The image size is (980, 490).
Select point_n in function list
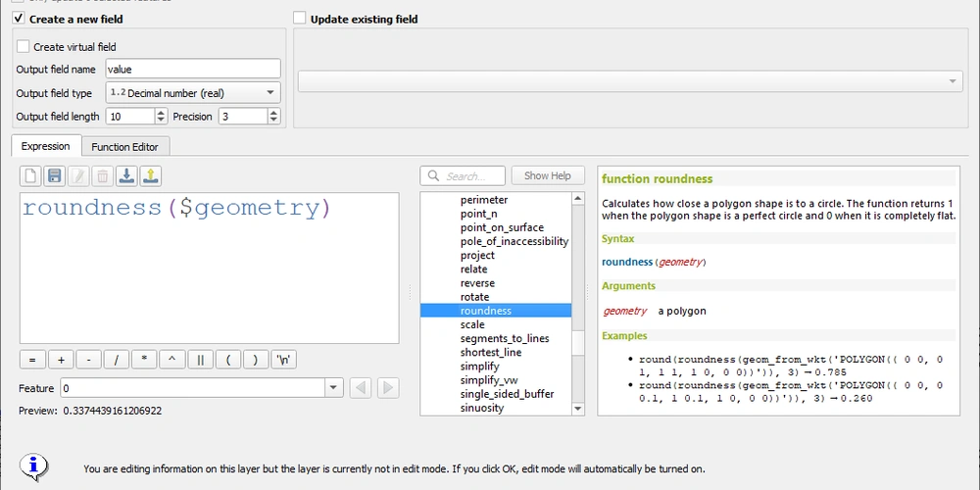tap(479, 214)
